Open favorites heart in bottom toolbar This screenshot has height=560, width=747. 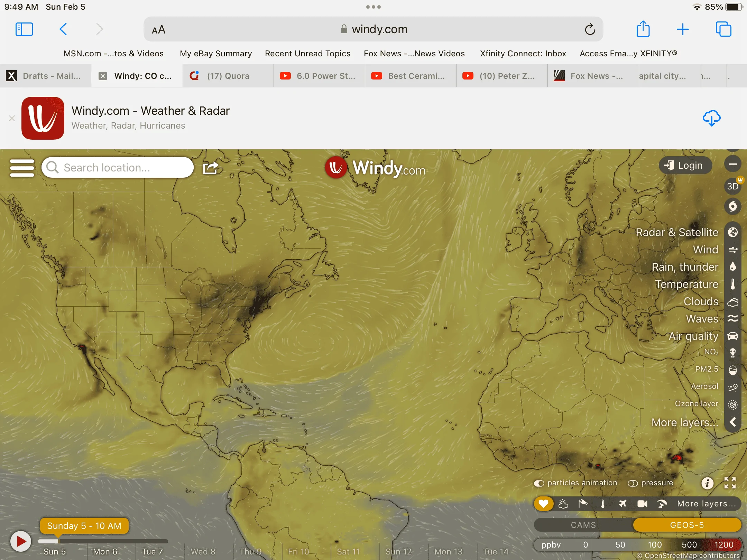coord(543,504)
